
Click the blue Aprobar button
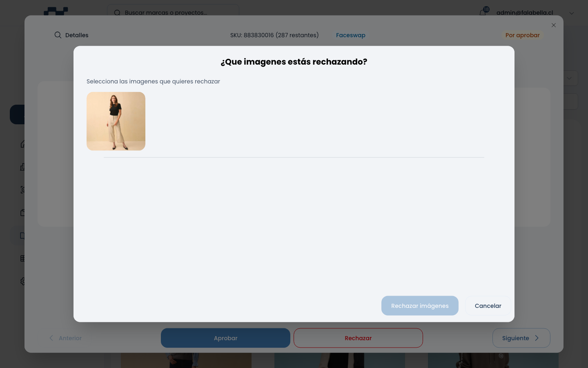coord(225,338)
